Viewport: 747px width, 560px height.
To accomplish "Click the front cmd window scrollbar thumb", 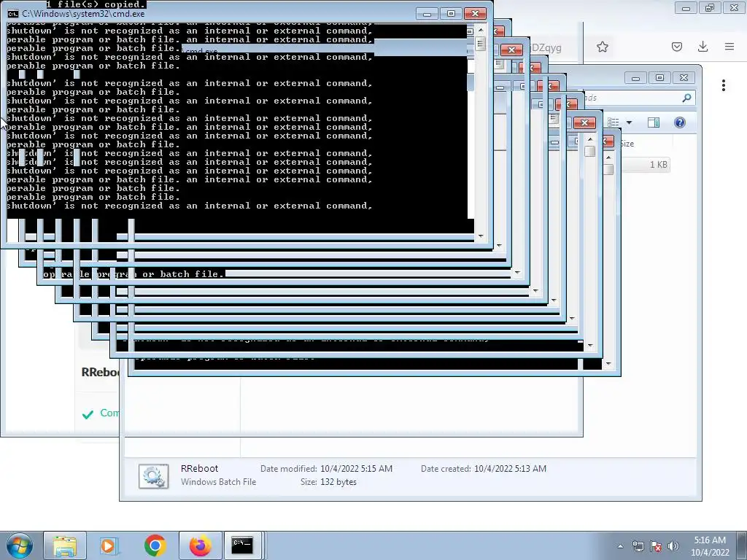I will (x=481, y=44).
